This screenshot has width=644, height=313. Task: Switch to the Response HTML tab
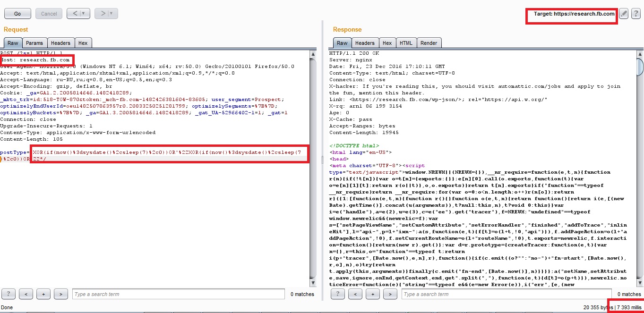click(x=406, y=43)
